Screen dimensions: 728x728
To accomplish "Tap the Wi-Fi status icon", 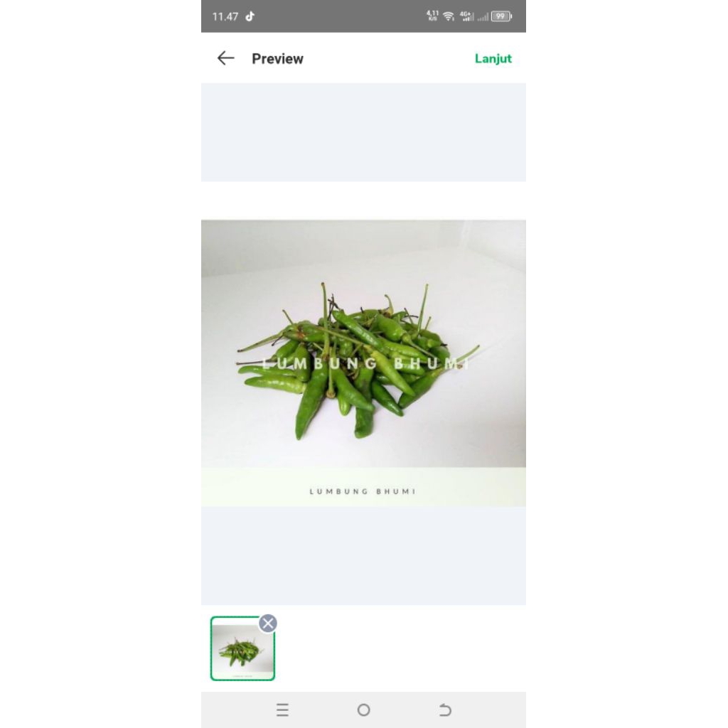I will (448, 17).
